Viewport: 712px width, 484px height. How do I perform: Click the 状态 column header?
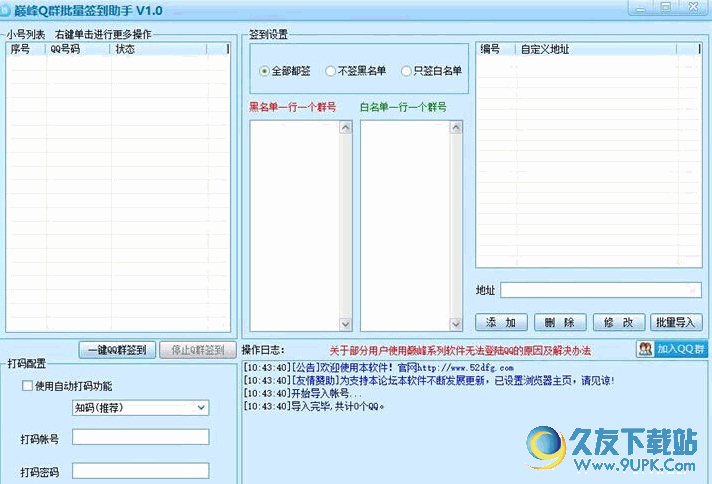158,49
